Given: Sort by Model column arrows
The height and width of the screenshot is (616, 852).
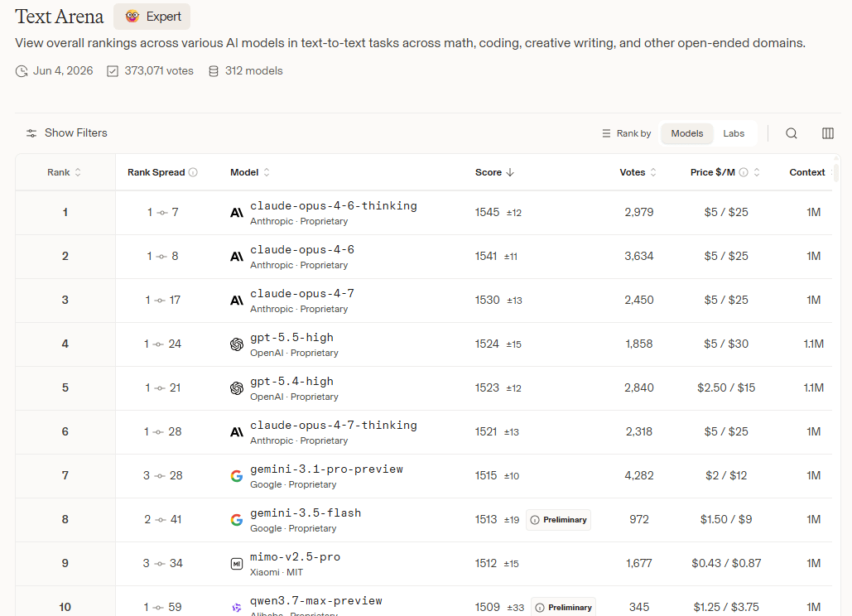Looking at the screenshot, I should pyautogui.click(x=267, y=172).
